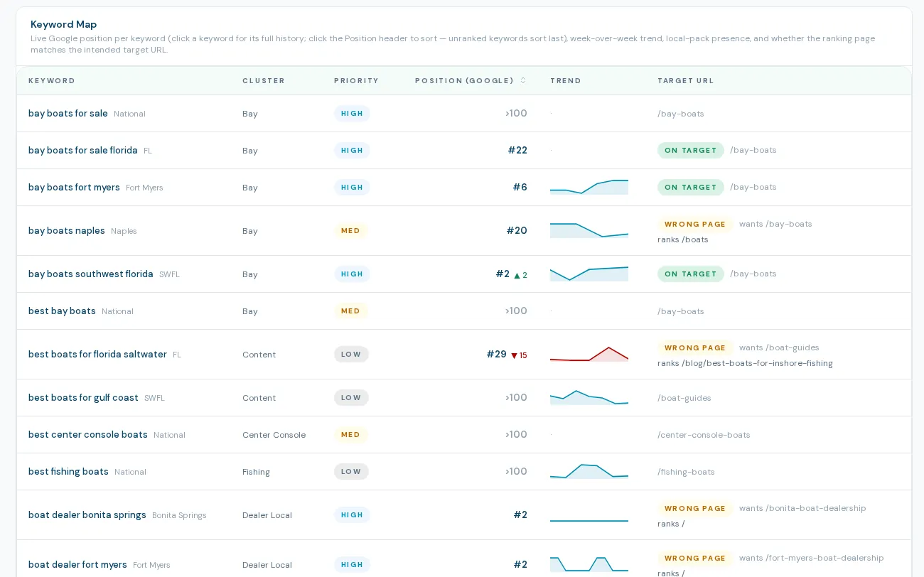
Task: Click 'Fishing' cluster cell
Action: tap(256, 472)
